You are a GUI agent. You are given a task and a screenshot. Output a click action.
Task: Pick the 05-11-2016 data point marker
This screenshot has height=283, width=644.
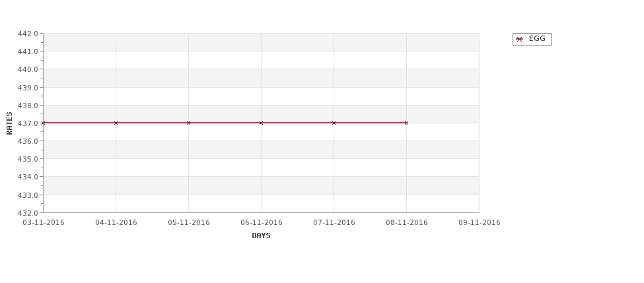(189, 123)
